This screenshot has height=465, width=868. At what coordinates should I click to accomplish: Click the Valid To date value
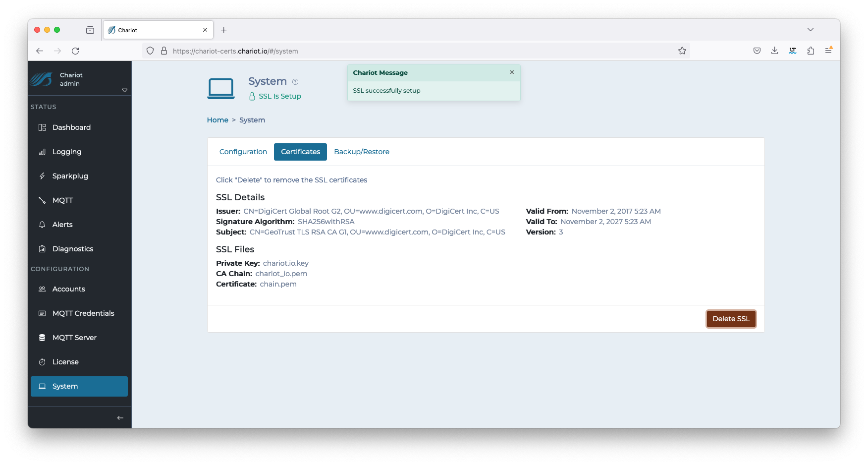coord(606,222)
